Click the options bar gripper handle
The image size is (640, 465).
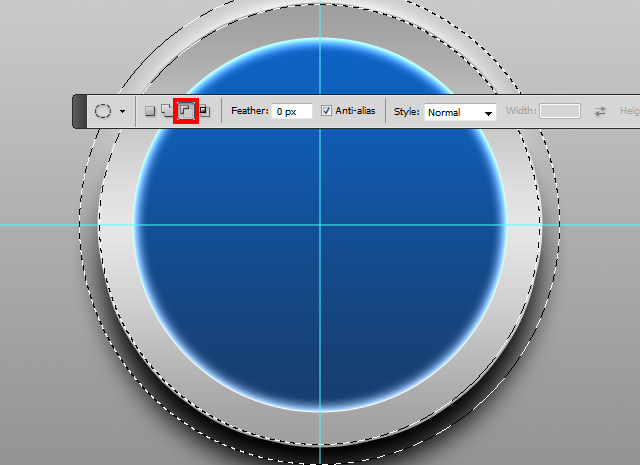[x=80, y=111]
